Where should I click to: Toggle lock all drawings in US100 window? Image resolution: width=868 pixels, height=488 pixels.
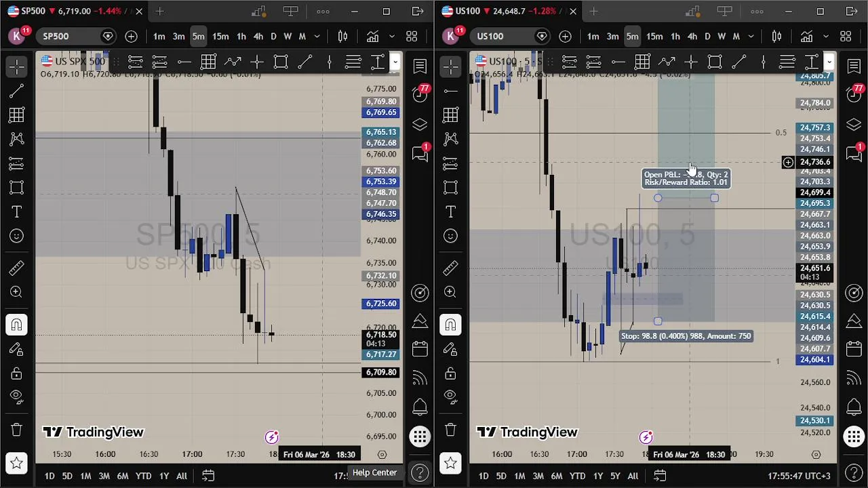point(451,373)
